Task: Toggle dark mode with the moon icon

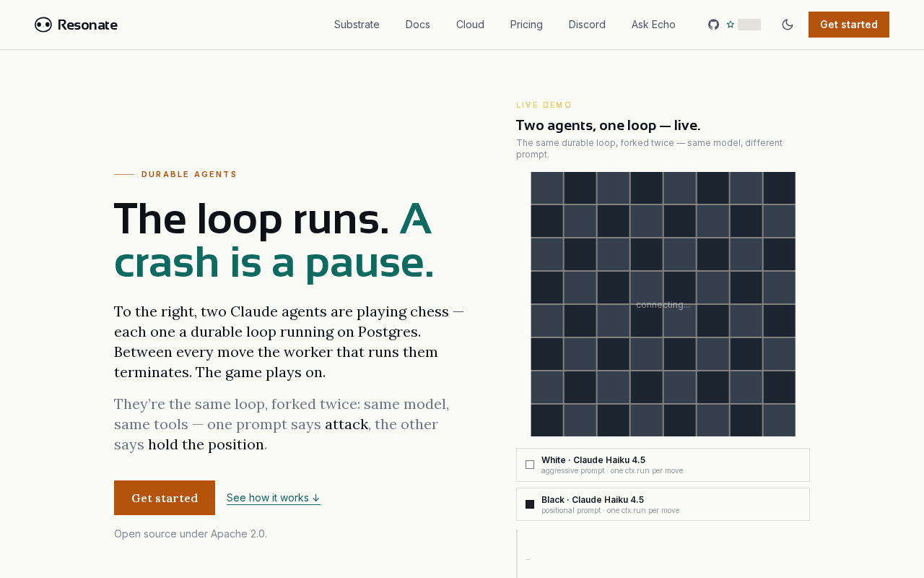Action: [x=788, y=25]
